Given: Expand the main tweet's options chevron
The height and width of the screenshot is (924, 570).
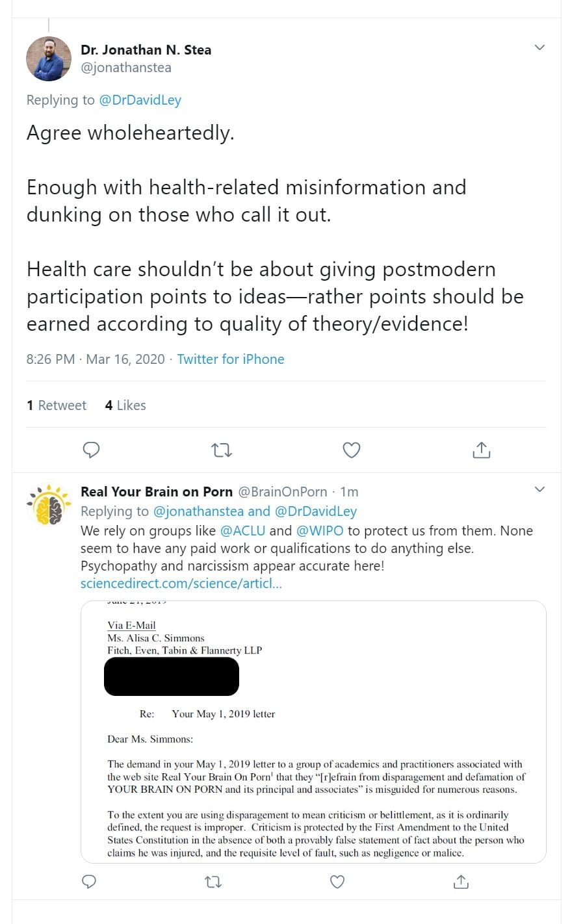Looking at the screenshot, I should (539, 47).
